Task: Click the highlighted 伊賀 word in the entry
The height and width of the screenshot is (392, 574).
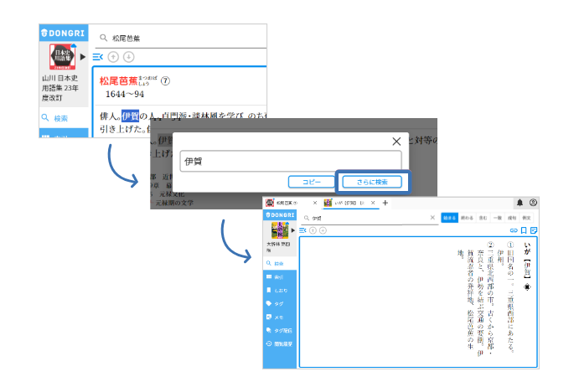Action: (x=131, y=116)
